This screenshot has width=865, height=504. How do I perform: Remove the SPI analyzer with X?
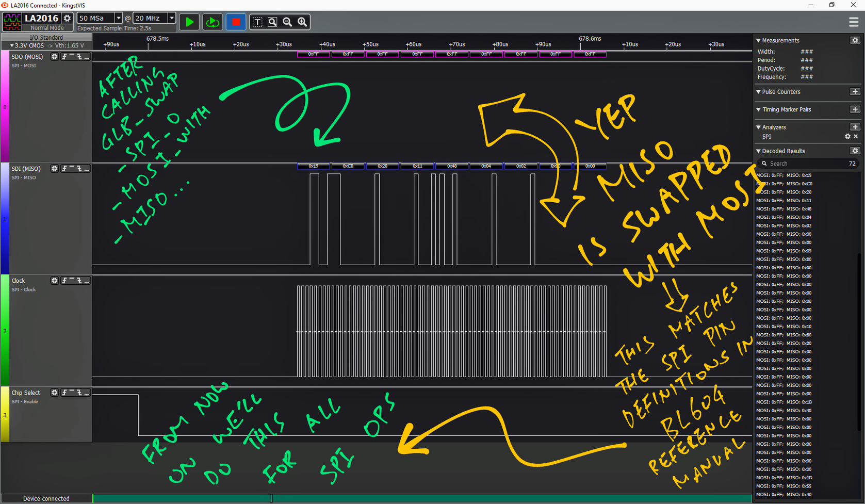click(x=856, y=137)
